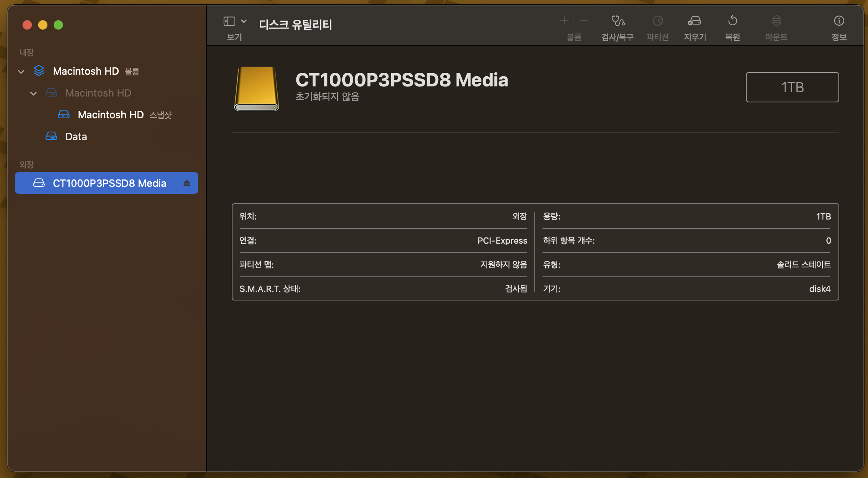Viewport: 868px width, 478px height.
Task: Click the 1TB capacity box
Action: [x=792, y=87]
